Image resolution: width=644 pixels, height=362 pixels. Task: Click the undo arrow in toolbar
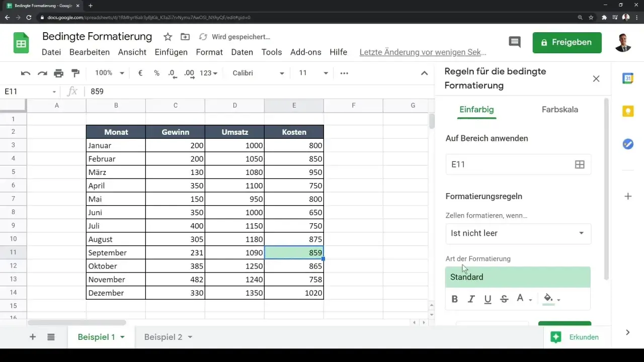[26, 73]
